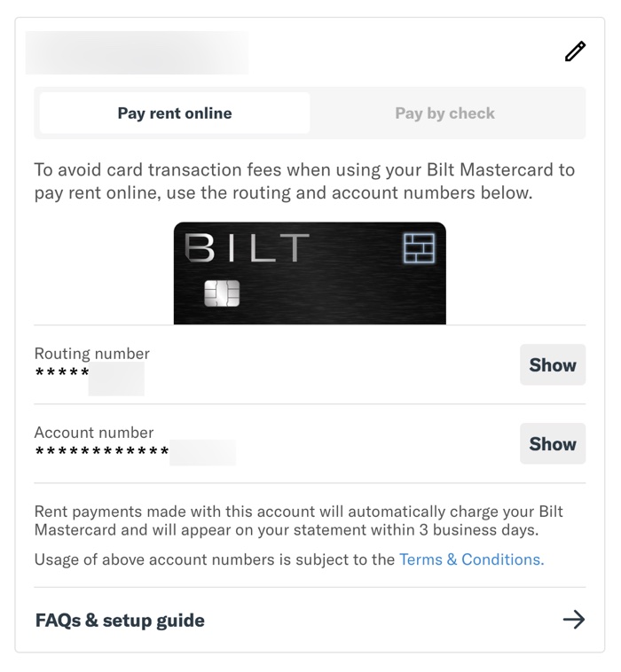Expand the FAQs & setup guide row
This screenshot has height=672, width=621.
[x=121, y=620]
